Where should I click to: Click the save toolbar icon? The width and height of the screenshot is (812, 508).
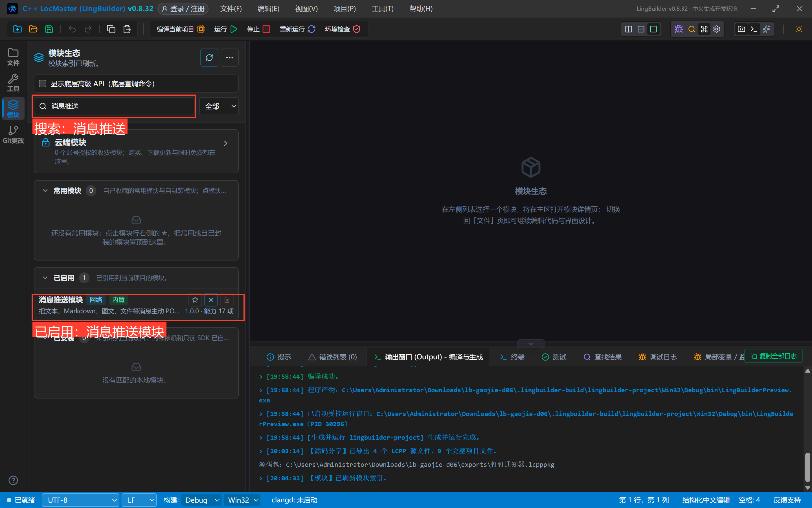click(49, 29)
